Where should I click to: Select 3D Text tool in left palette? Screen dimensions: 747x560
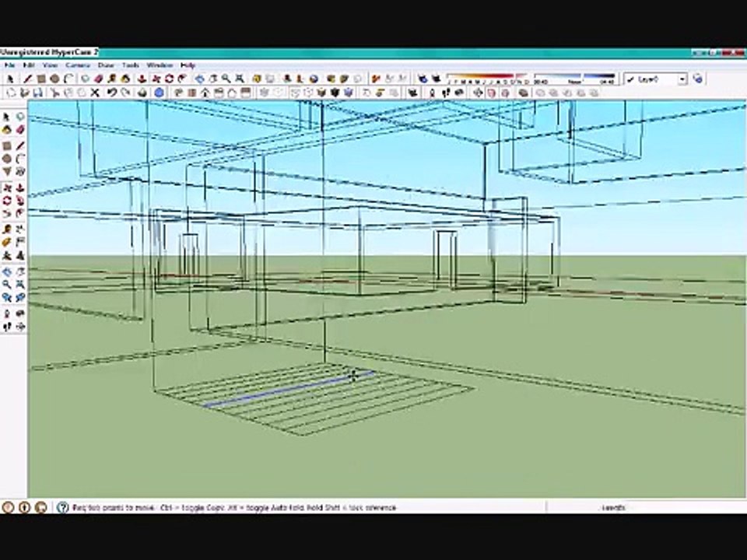click(x=20, y=256)
